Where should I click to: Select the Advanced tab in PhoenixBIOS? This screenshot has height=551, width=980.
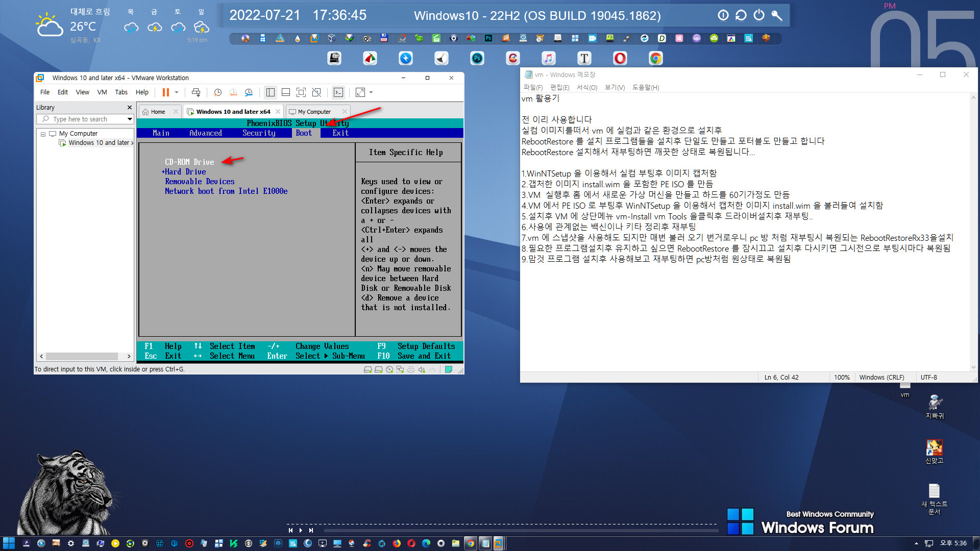206,133
